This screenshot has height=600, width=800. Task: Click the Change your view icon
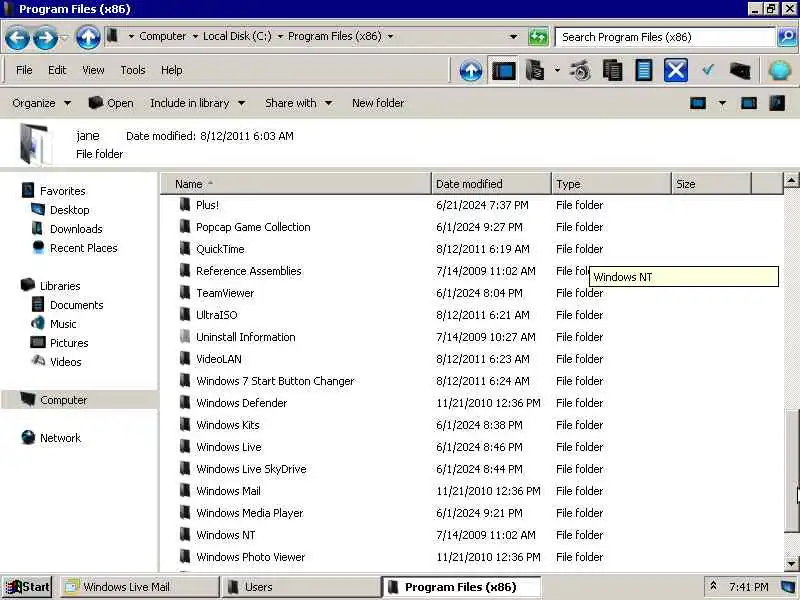point(698,104)
